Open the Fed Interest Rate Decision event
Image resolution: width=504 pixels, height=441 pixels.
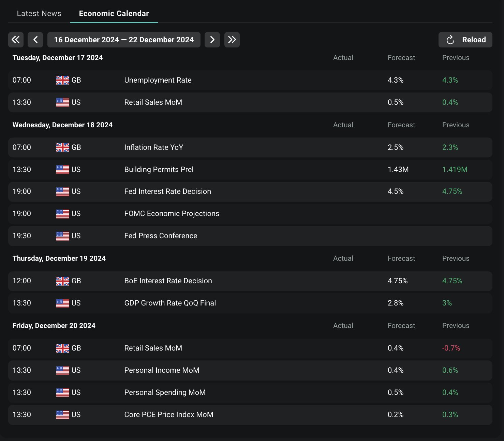pos(167,191)
